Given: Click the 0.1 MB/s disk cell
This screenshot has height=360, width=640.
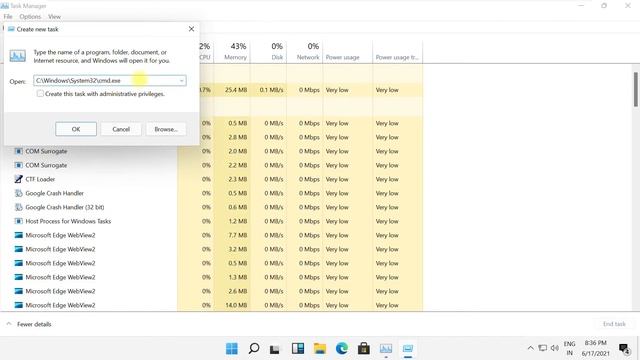Looking at the screenshot, I should [x=268, y=90].
